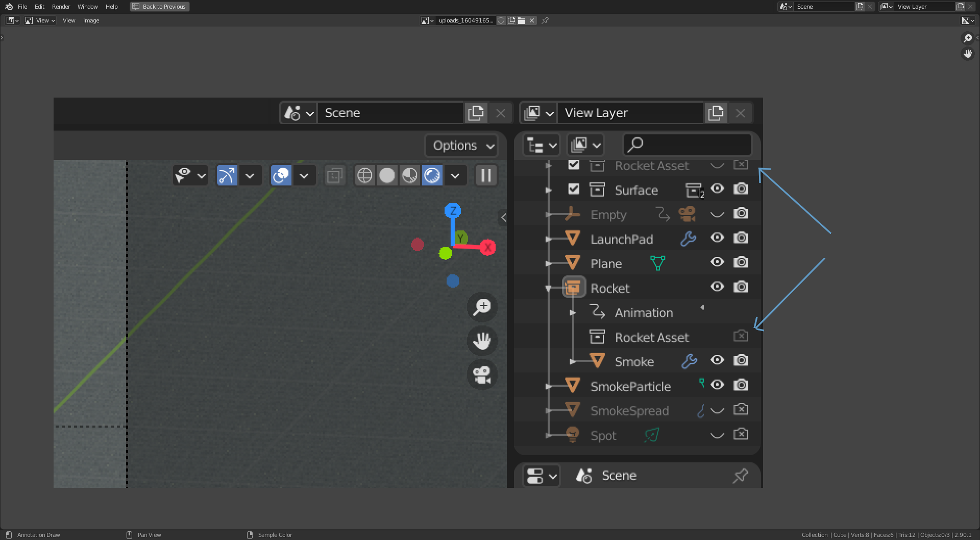Click the overlays toggle icon in the displayed image
This screenshot has height=540, width=980.
tap(281, 176)
